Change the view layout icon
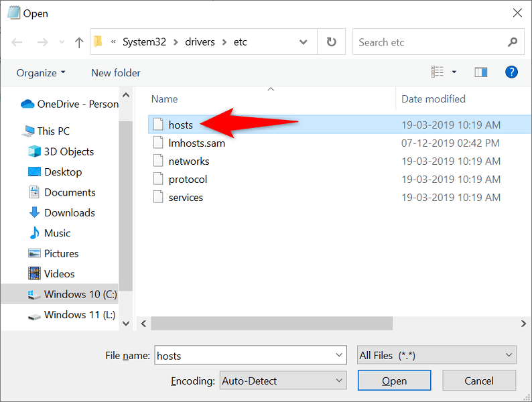The image size is (532, 402). pyautogui.click(x=437, y=72)
